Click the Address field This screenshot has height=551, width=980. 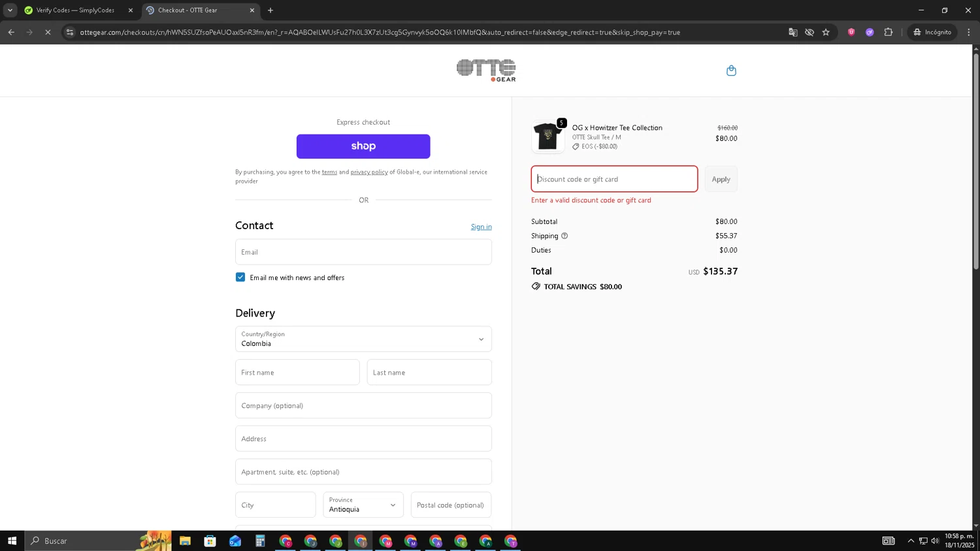tap(363, 439)
